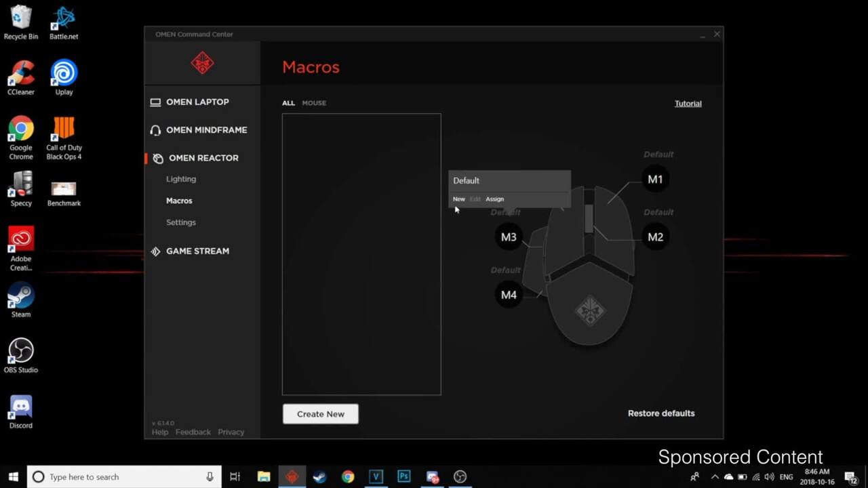Close OMEN Command Center window
The width and height of the screenshot is (868, 488).
point(717,34)
